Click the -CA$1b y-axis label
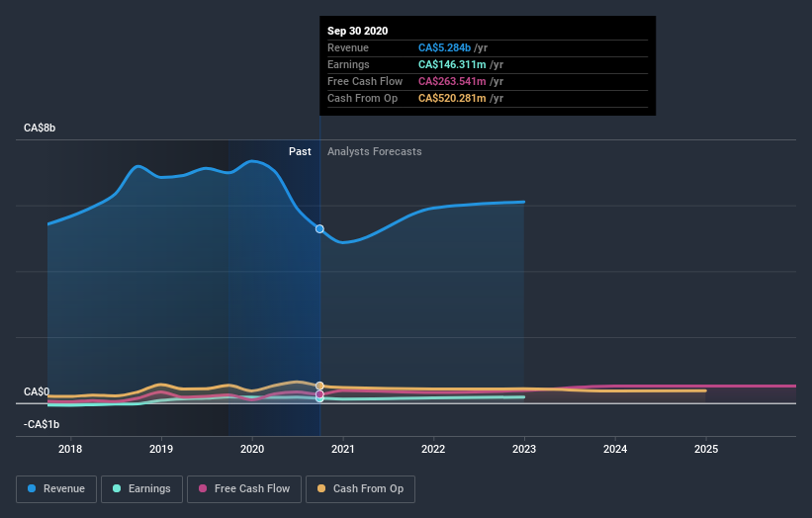The width and height of the screenshot is (812, 518). click(42, 424)
